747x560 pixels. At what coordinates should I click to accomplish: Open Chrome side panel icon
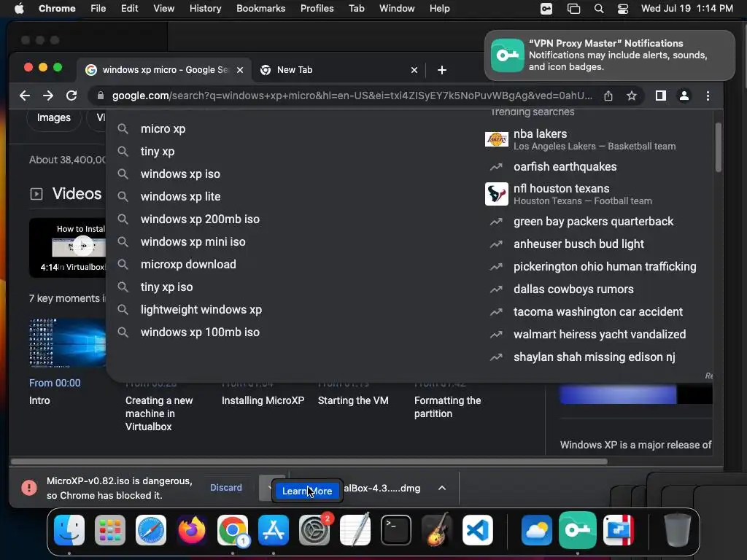coord(661,96)
